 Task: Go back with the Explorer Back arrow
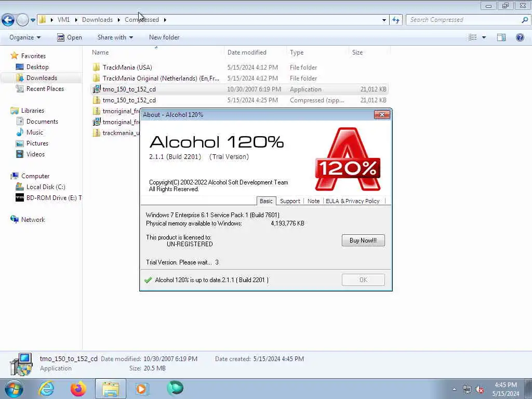[8, 20]
